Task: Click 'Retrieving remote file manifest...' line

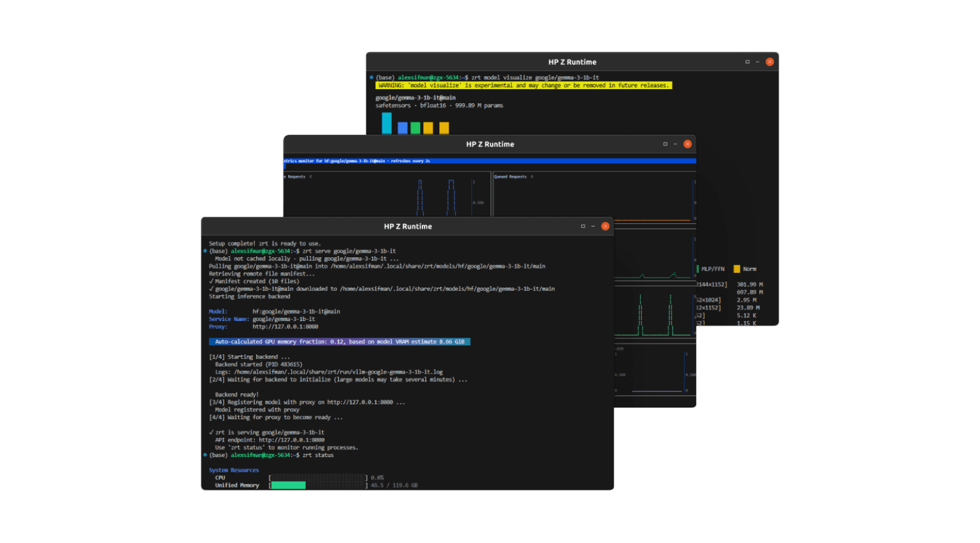Action: click(x=262, y=274)
